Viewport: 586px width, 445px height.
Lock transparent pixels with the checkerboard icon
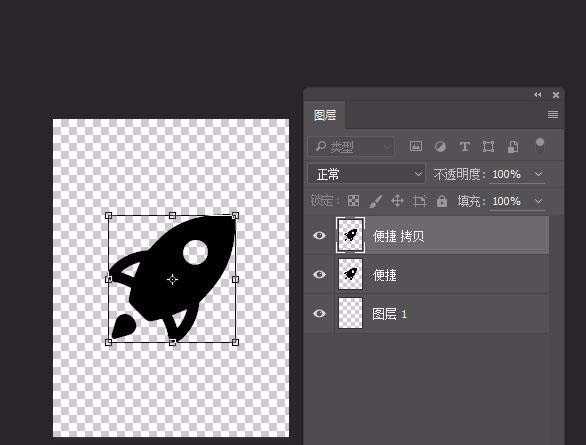353,201
